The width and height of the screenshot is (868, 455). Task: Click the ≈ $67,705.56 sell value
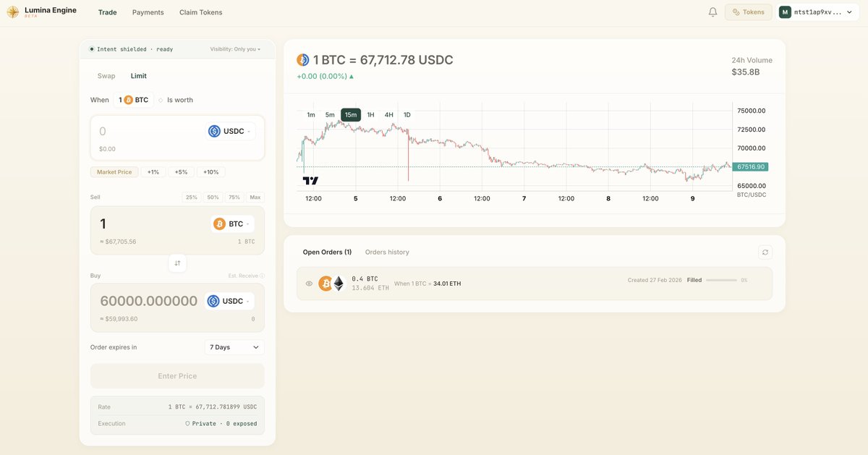(118, 242)
